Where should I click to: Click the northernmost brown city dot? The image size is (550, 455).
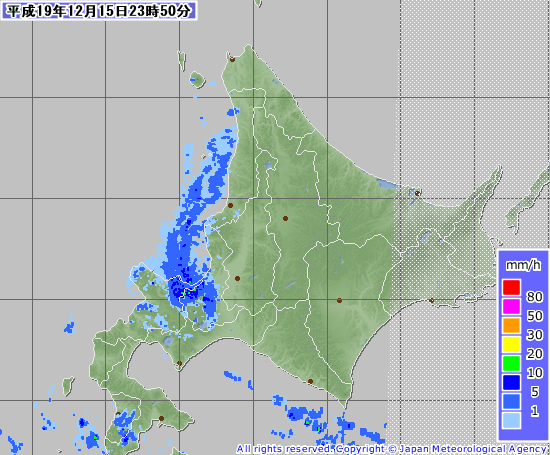pos(232,60)
